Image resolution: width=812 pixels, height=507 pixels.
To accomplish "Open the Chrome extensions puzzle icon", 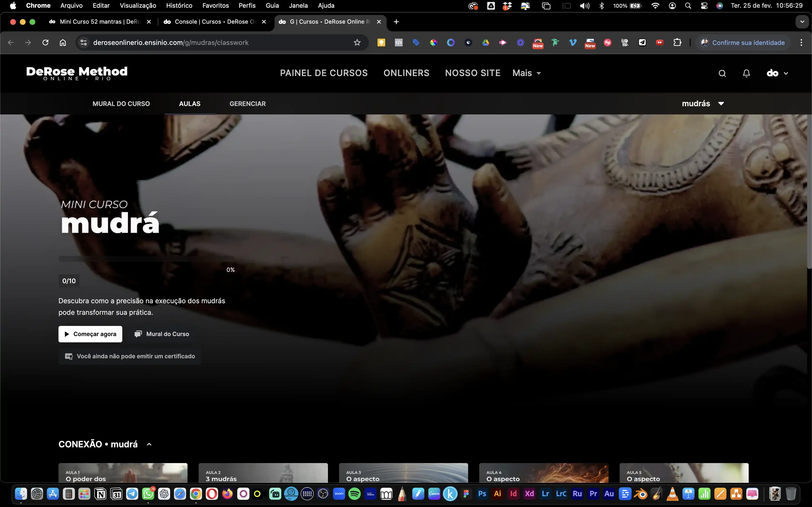I will [677, 42].
